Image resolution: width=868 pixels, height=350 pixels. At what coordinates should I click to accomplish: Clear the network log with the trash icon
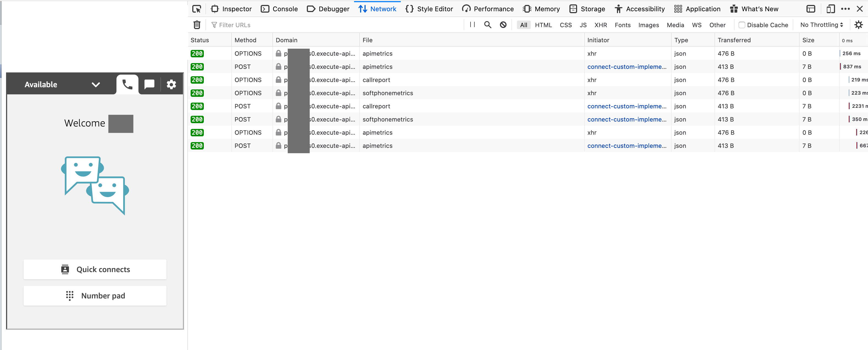[x=197, y=25]
